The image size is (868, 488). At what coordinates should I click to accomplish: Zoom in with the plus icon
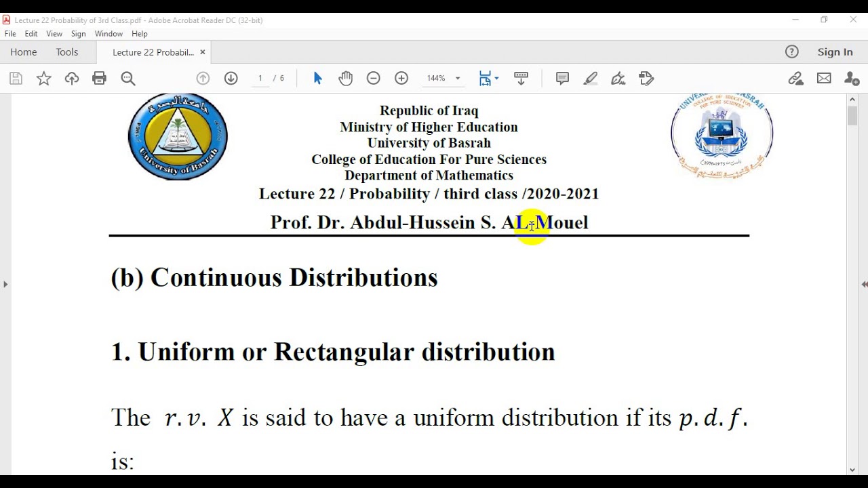click(401, 79)
